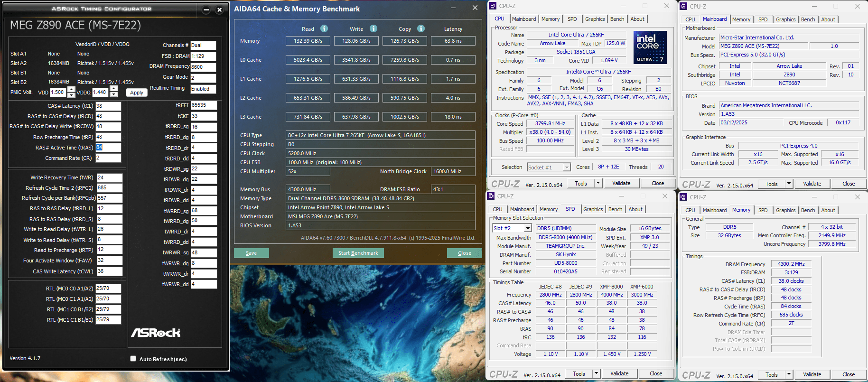Click the tREFI value field
The width and height of the screenshot is (868, 382).
tap(204, 105)
